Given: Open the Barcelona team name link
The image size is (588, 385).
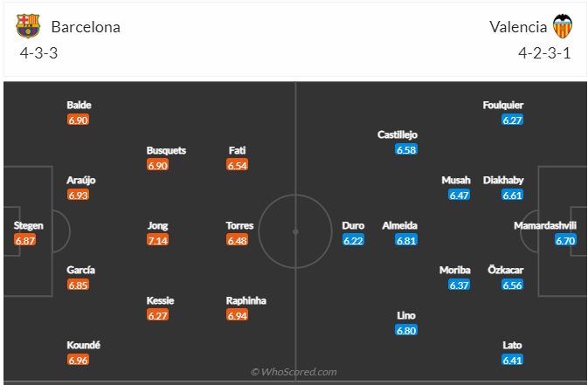Looking at the screenshot, I should 86,27.
